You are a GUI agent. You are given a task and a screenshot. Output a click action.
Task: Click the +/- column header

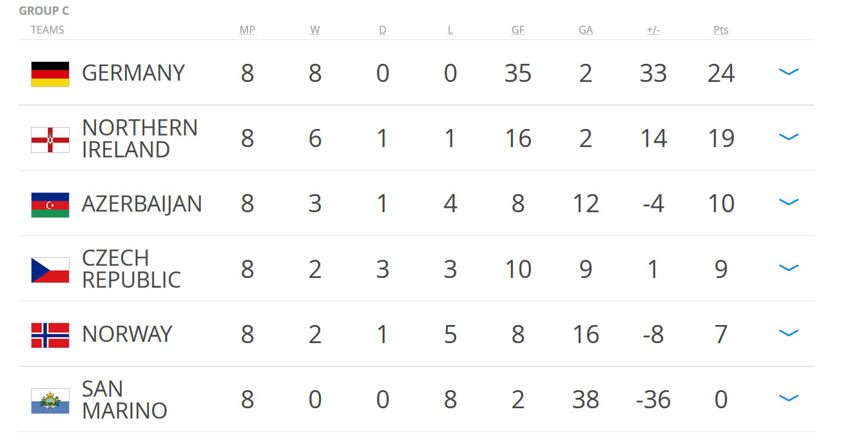[x=653, y=30]
